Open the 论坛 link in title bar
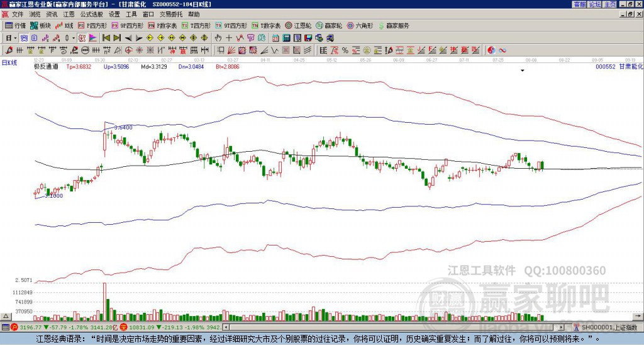 pyautogui.click(x=594, y=4)
